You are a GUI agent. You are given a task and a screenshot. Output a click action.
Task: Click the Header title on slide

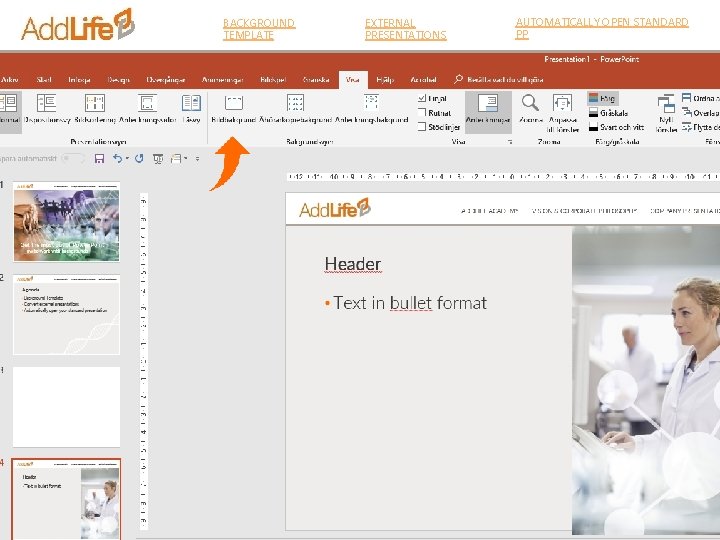pyautogui.click(x=353, y=264)
